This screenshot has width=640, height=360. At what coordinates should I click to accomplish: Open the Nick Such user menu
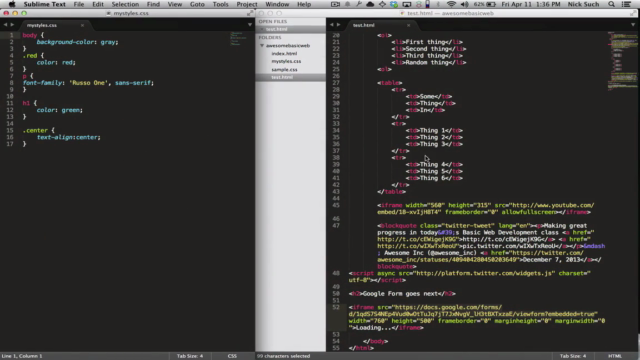[x=583, y=4]
